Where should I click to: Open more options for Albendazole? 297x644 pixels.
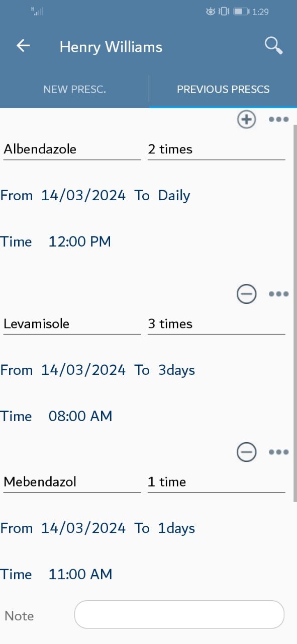pos(278,119)
